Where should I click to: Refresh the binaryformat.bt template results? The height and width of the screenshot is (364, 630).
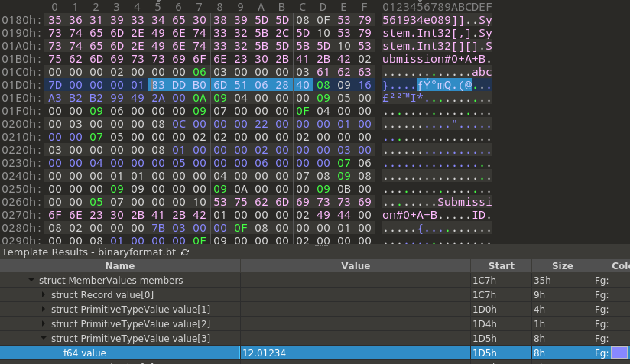[x=185, y=252]
